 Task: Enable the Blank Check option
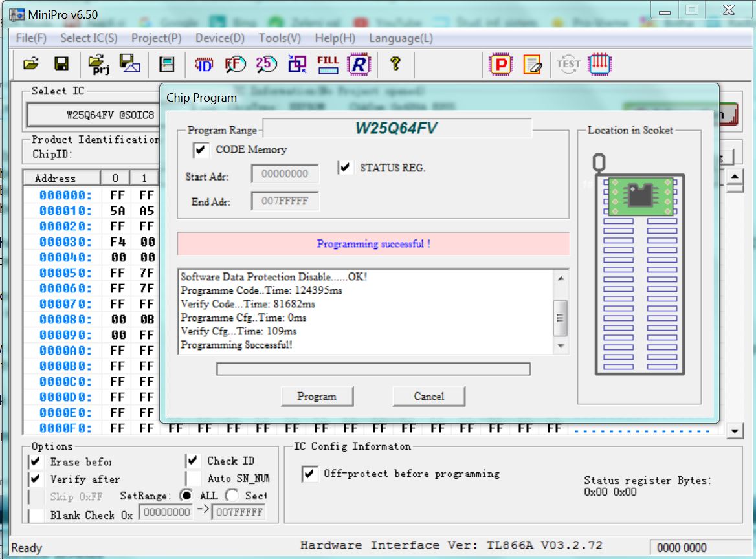point(36,514)
